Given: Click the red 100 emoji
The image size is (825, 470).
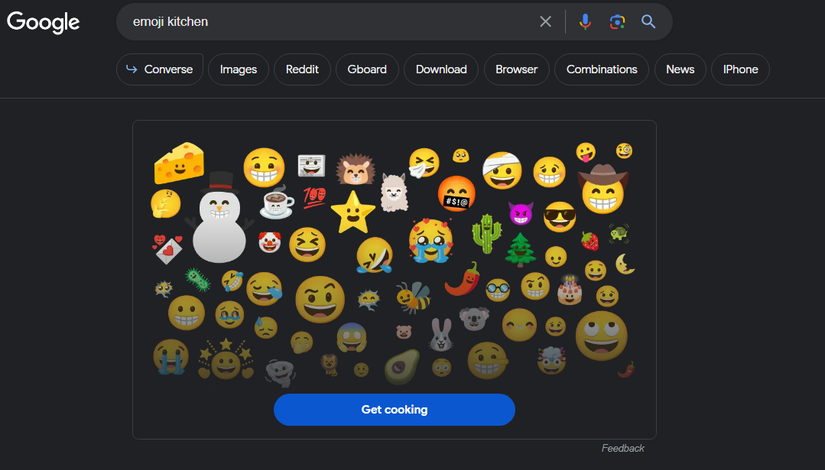Looking at the screenshot, I should tap(314, 197).
